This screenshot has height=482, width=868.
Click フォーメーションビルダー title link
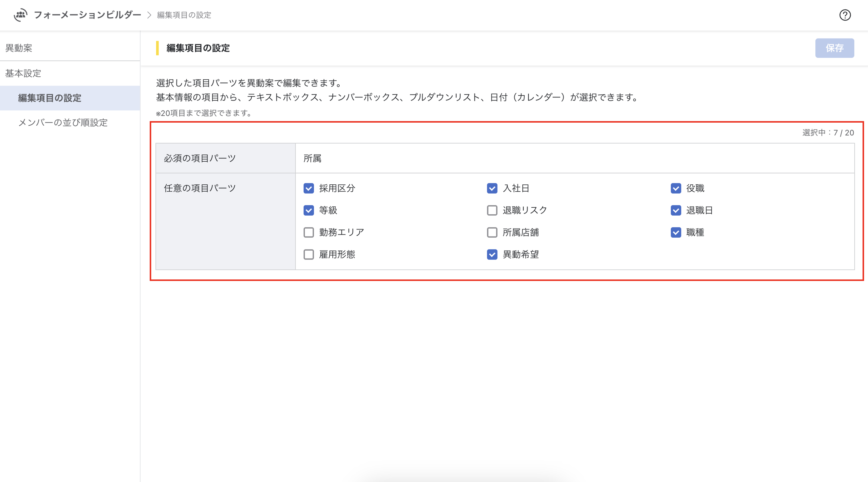click(87, 15)
